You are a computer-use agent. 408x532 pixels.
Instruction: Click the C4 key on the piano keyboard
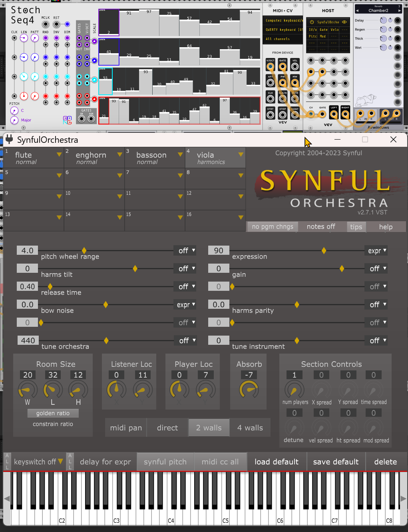click(x=171, y=517)
